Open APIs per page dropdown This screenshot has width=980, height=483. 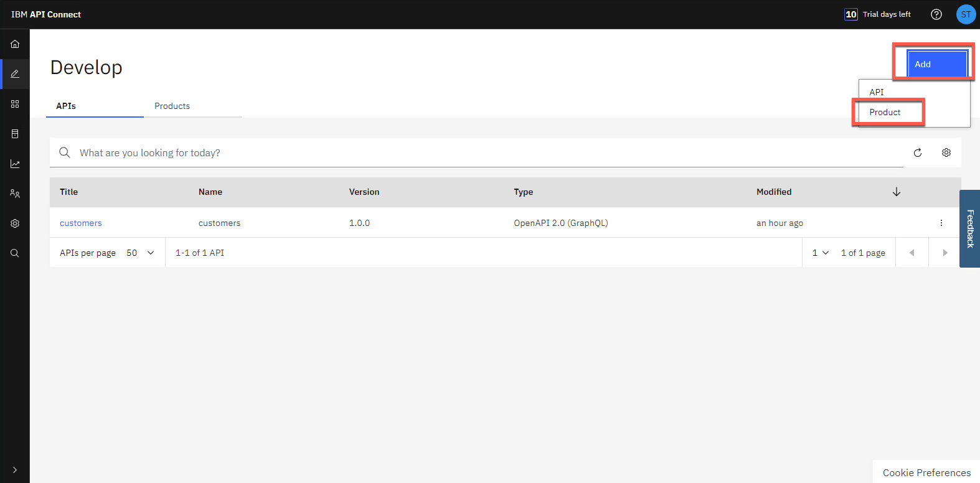pyautogui.click(x=140, y=253)
